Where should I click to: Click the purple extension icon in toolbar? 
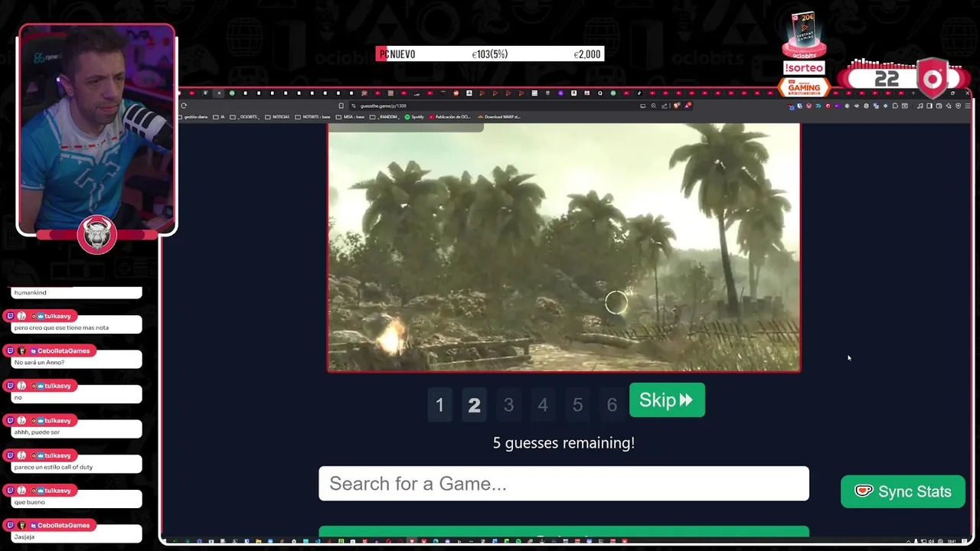pyautogui.click(x=838, y=106)
